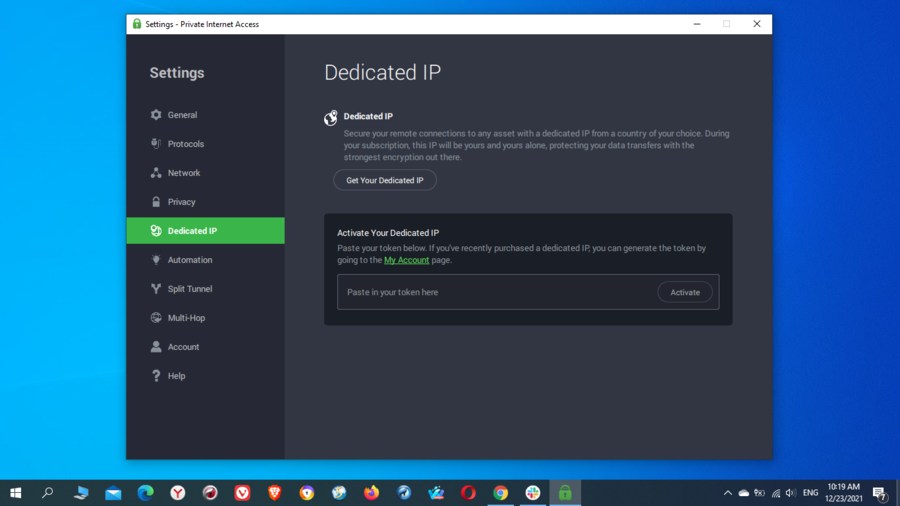This screenshot has height=506, width=900.
Task: Open Multi-Hop via the globe icon
Action: click(156, 318)
